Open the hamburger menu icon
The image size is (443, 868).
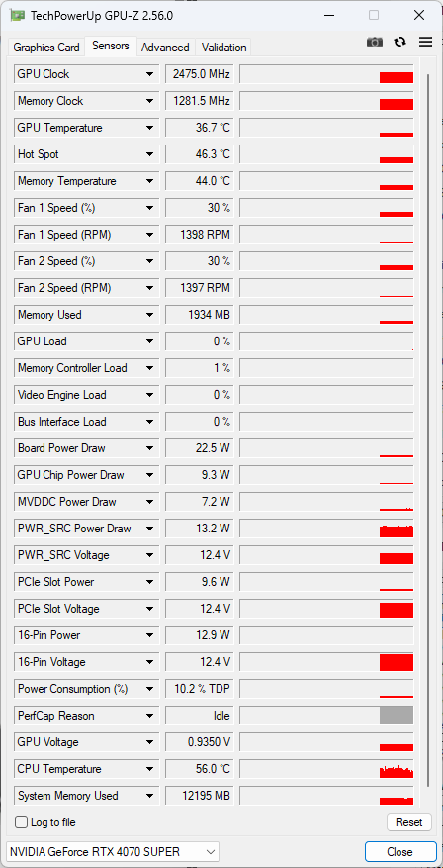(425, 43)
